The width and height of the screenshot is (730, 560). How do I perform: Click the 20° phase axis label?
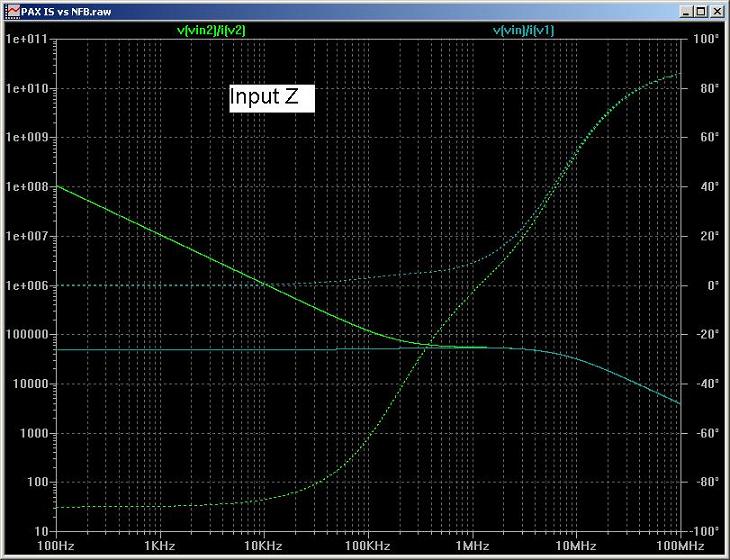click(710, 236)
